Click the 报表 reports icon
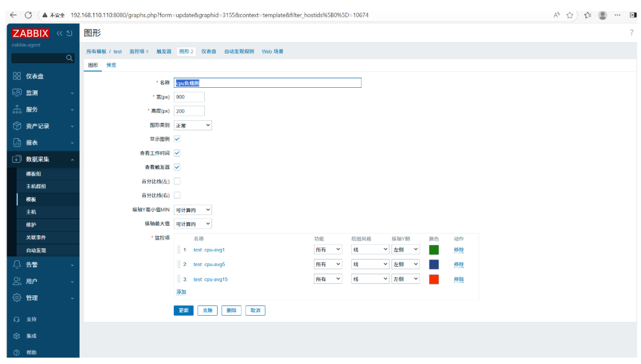Image resolution: width=641 pixels, height=364 pixels. click(x=17, y=143)
